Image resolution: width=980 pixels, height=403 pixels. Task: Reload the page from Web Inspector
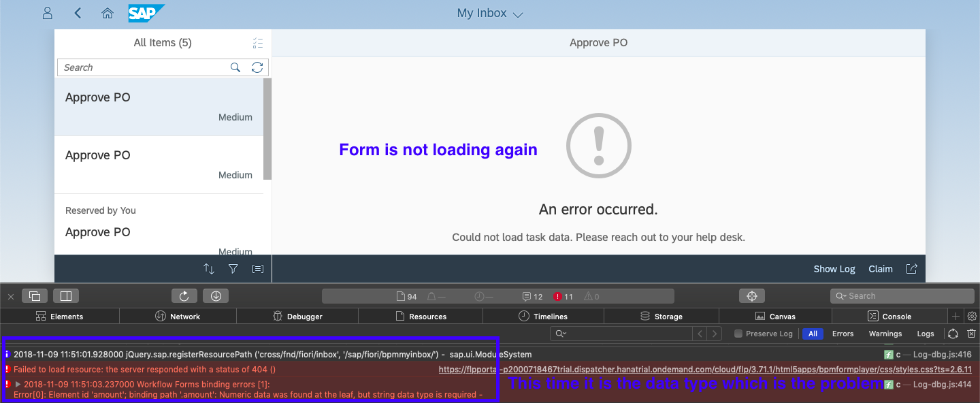184,296
